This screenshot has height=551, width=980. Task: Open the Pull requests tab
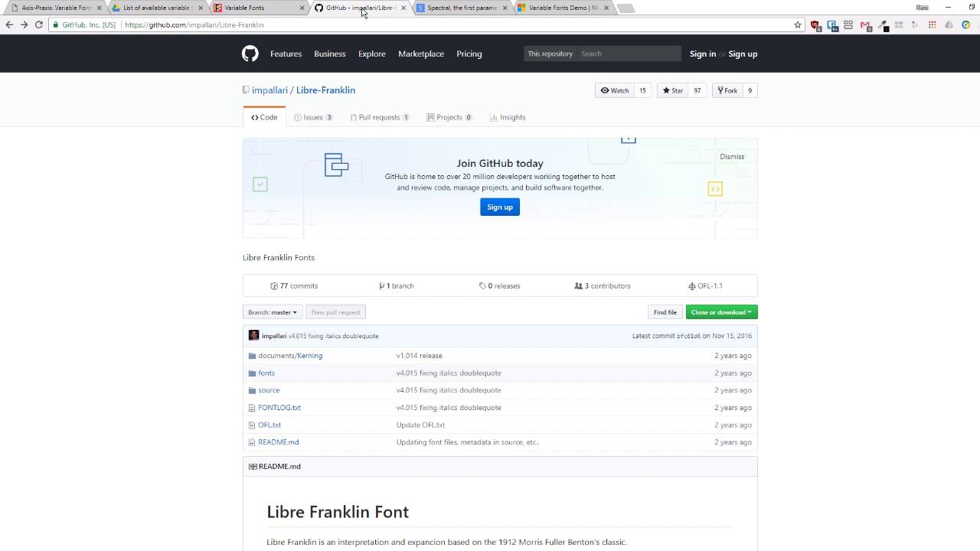(x=380, y=117)
